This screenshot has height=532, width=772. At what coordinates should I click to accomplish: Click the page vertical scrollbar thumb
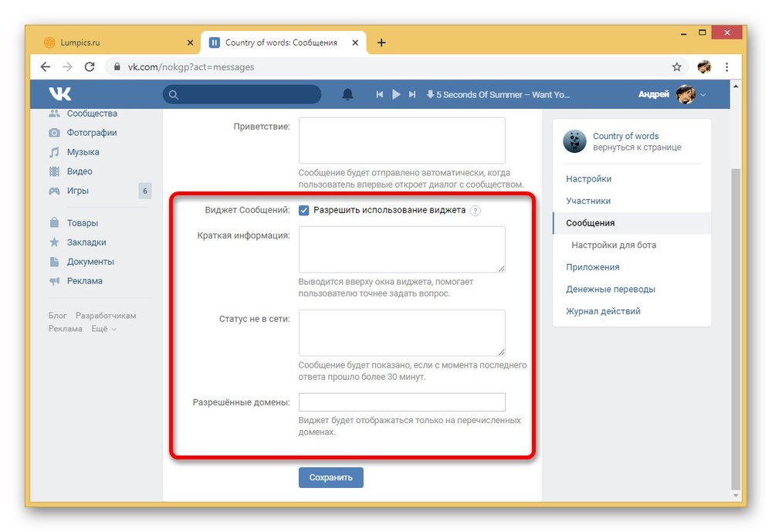tap(736, 329)
